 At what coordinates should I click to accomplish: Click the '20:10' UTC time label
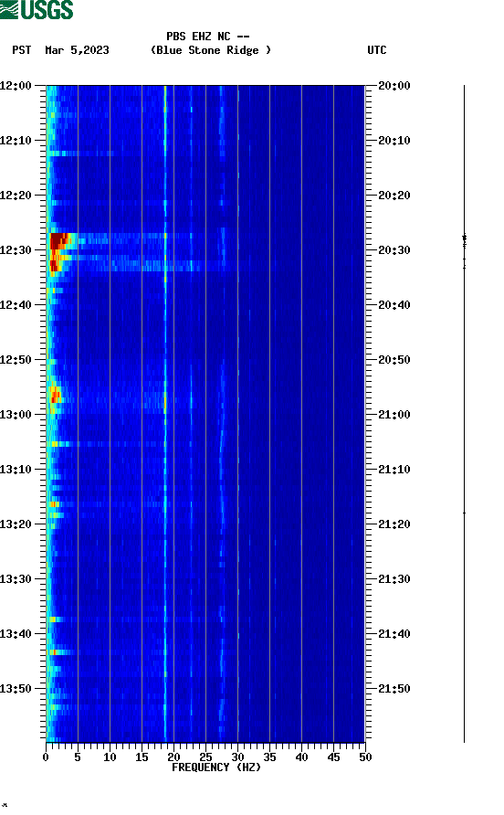point(394,141)
